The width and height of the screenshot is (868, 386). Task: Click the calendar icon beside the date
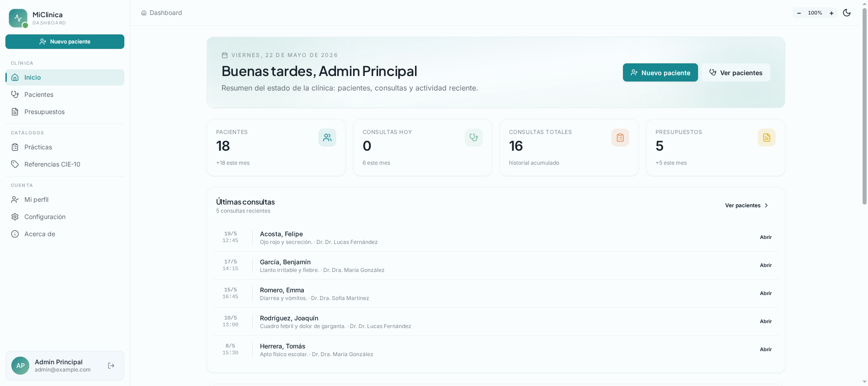click(x=225, y=55)
